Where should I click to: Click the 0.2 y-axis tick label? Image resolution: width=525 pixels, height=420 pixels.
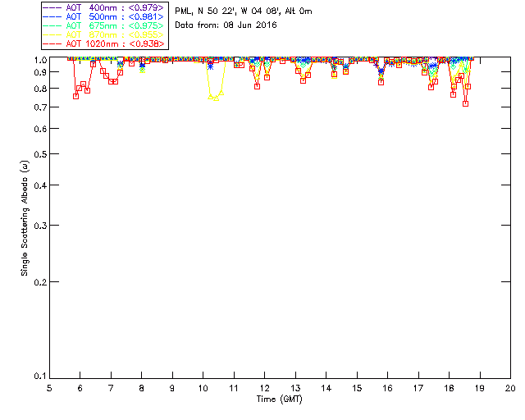click(x=40, y=282)
